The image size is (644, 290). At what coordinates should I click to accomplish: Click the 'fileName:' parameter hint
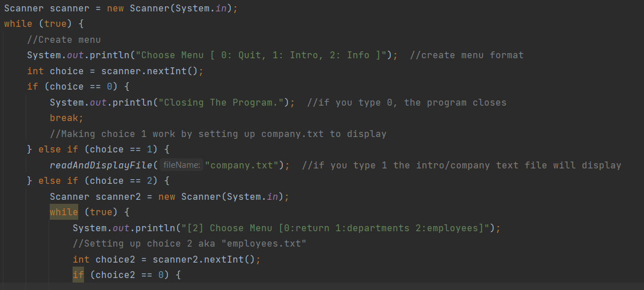tap(181, 165)
